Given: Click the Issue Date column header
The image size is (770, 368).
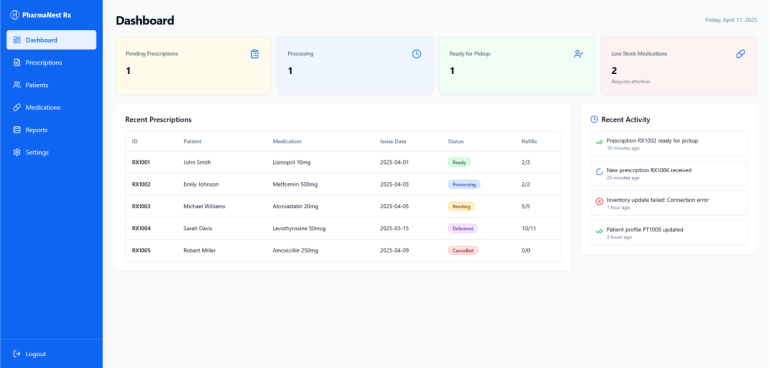Looking at the screenshot, I should click(393, 142).
